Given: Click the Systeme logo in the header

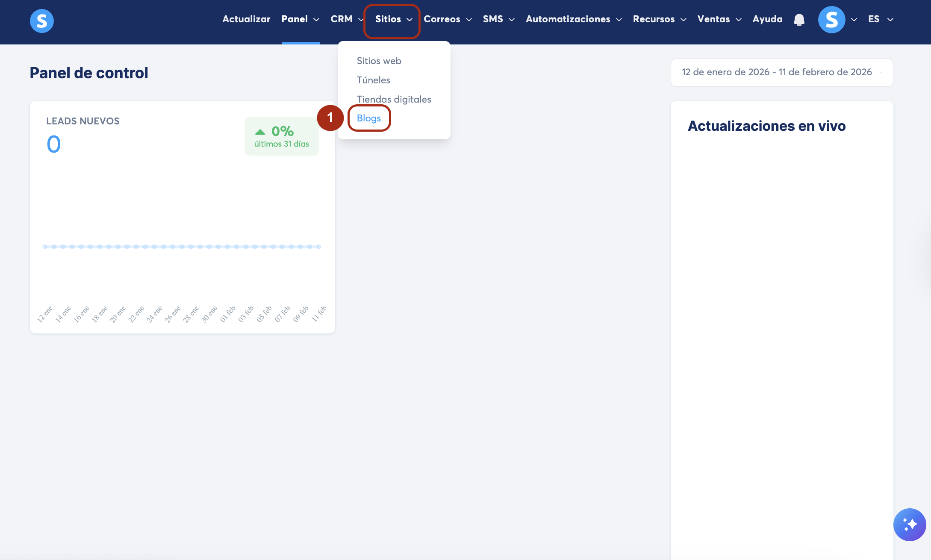Looking at the screenshot, I should (41, 21).
